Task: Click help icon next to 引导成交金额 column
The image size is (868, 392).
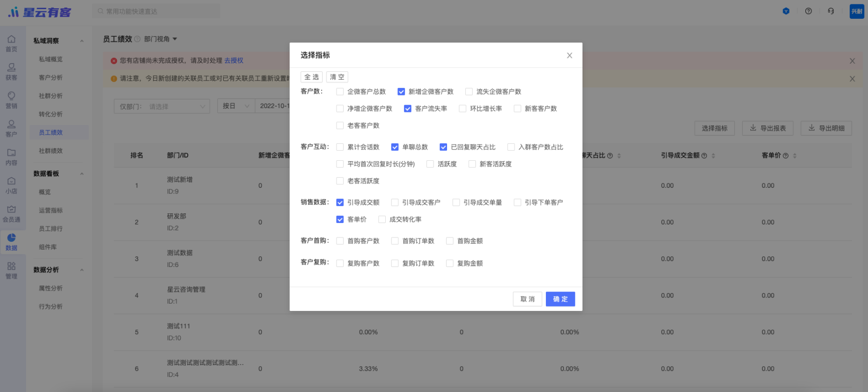Action: pyautogui.click(x=704, y=155)
